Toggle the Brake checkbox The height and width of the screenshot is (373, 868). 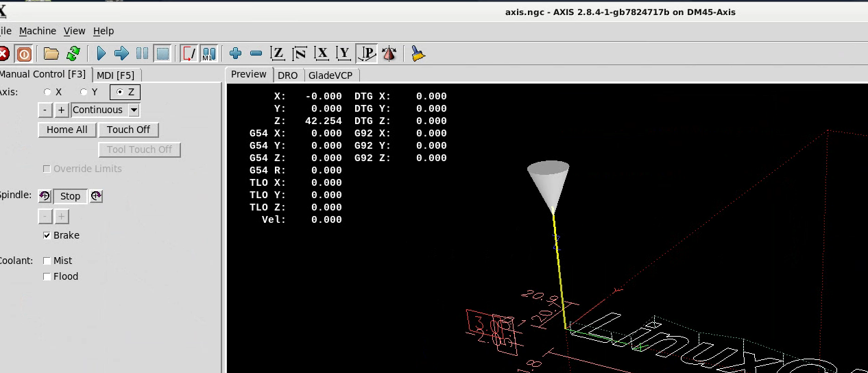click(47, 235)
